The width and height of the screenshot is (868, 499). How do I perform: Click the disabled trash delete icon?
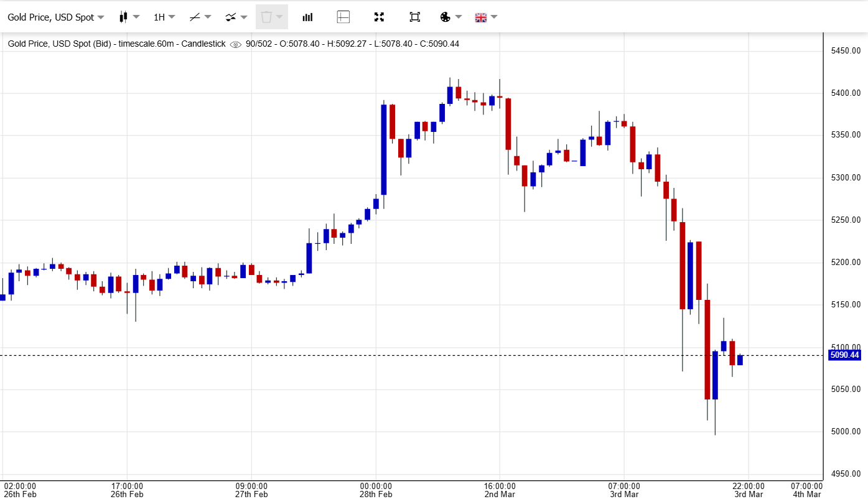(271, 17)
